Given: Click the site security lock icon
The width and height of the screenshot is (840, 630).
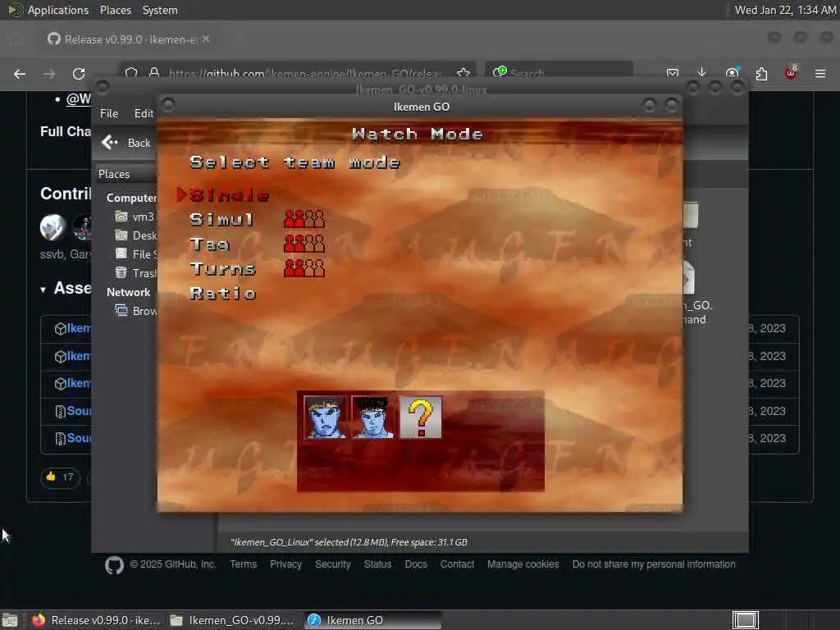Looking at the screenshot, I should point(154,72).
